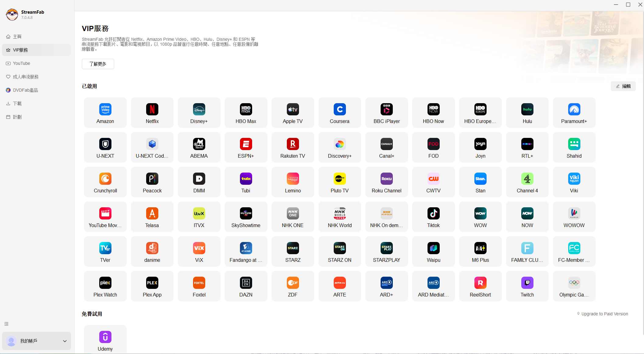Open 下載 section in sidebar
Viewport: 644px width, 354px height.
point(37,103)
